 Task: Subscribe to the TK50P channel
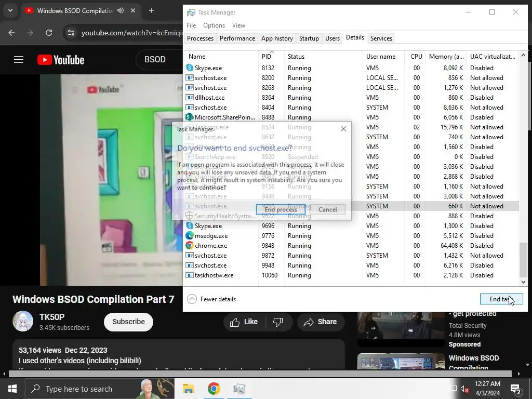pos(128,322)
